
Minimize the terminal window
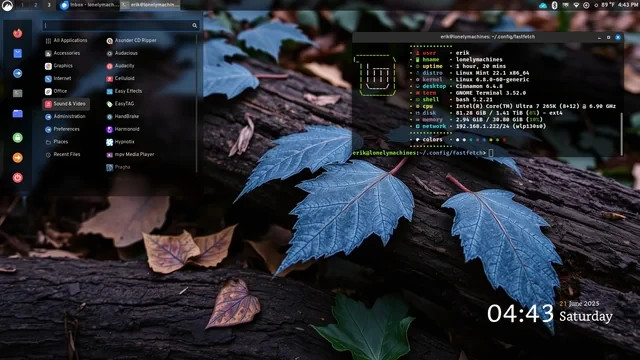(x=599, y=37)
